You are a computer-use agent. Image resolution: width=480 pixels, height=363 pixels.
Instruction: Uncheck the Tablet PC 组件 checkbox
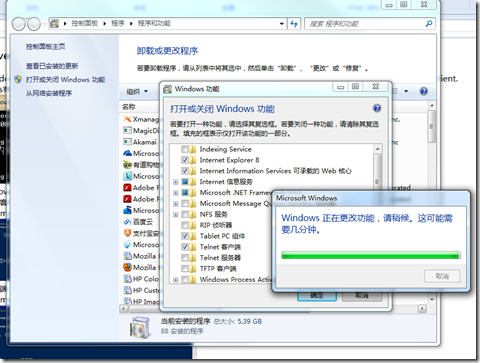185,236
